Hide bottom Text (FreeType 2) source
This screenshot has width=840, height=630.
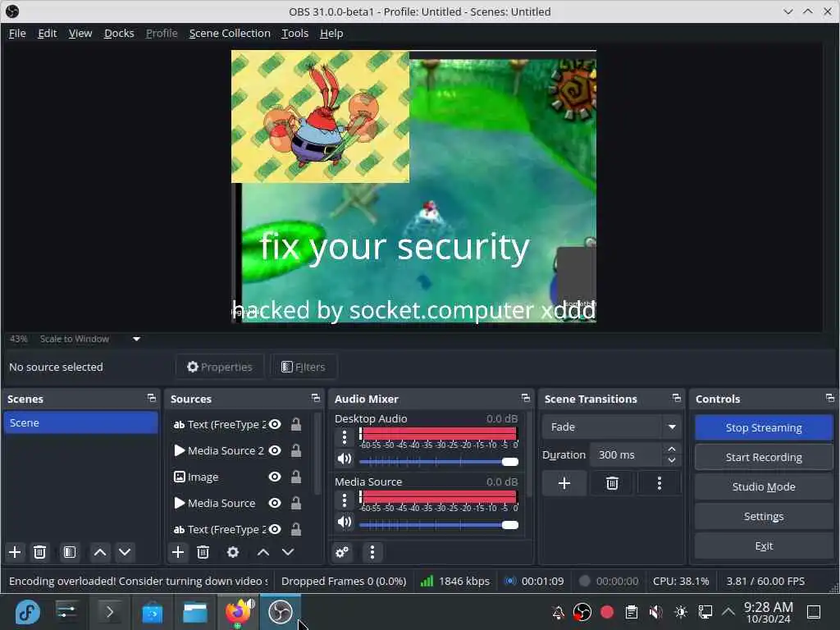tap(275, 529)
